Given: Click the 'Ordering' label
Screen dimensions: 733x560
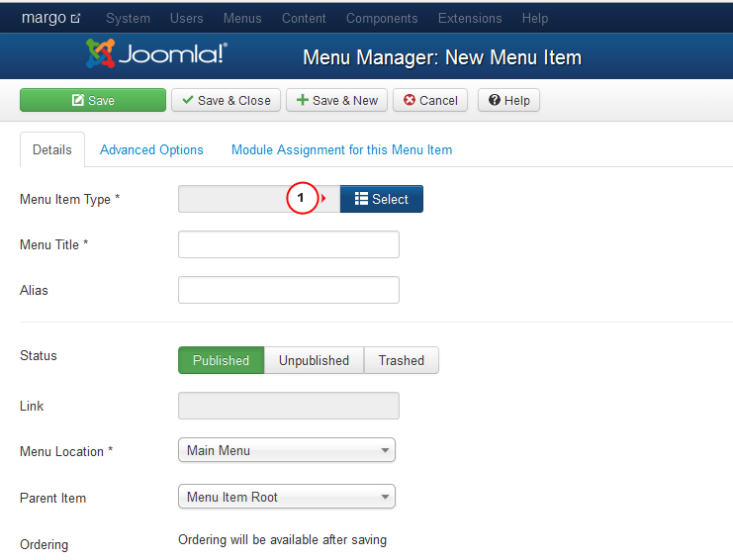Looking at the screenshot, I should coord(44,544).
